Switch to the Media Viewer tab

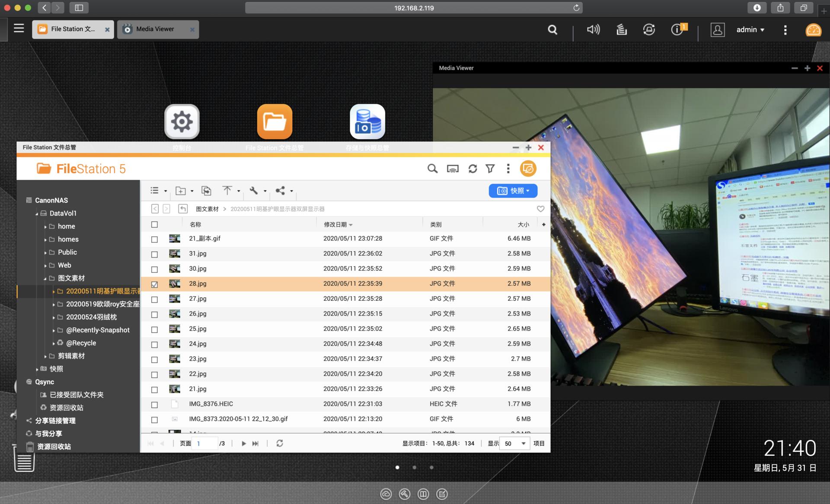(x=155, y=29)
